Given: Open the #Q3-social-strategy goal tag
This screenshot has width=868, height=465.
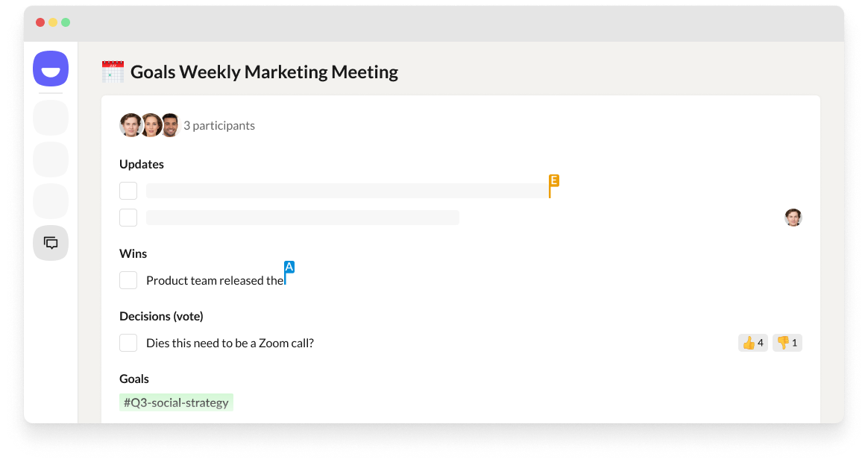Looking at the screenshot, I should click(x=176, y=402).
